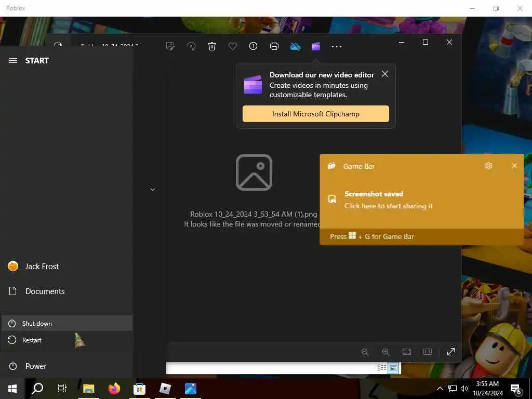Viewport: 532px width, 399px height.
Task: Select Restart in the power menu
Action: pyautogui.click(x=66, y=340)
